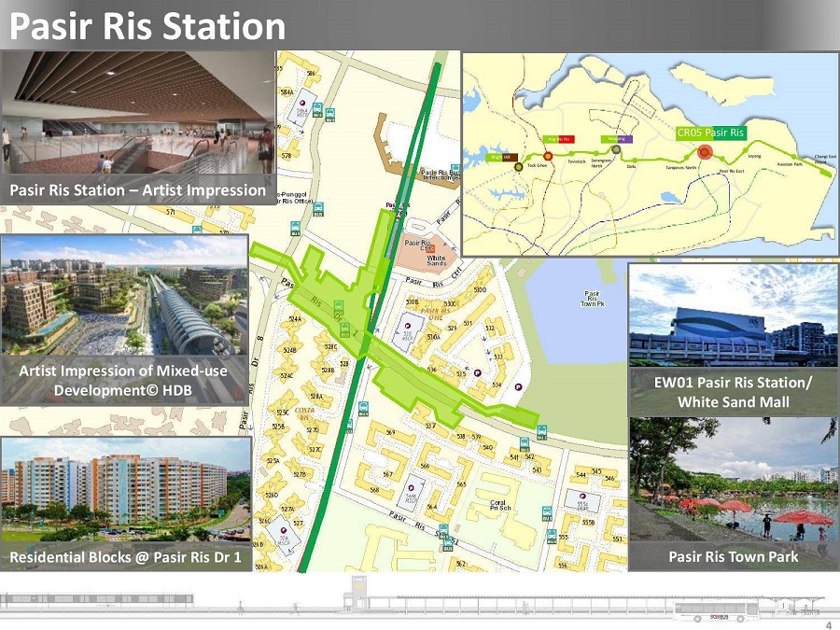This screenshot has height=630, width=840.
Task: Select the Bright Hill station circle
Action: 518,167
